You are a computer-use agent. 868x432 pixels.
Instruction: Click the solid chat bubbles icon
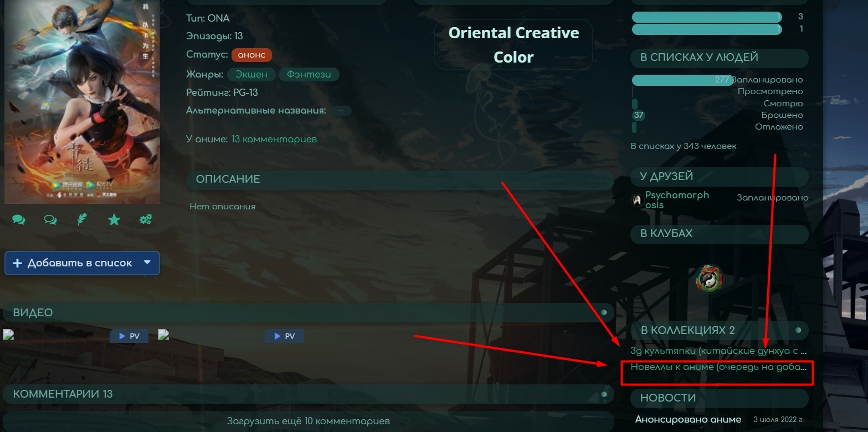coord(19,220)
